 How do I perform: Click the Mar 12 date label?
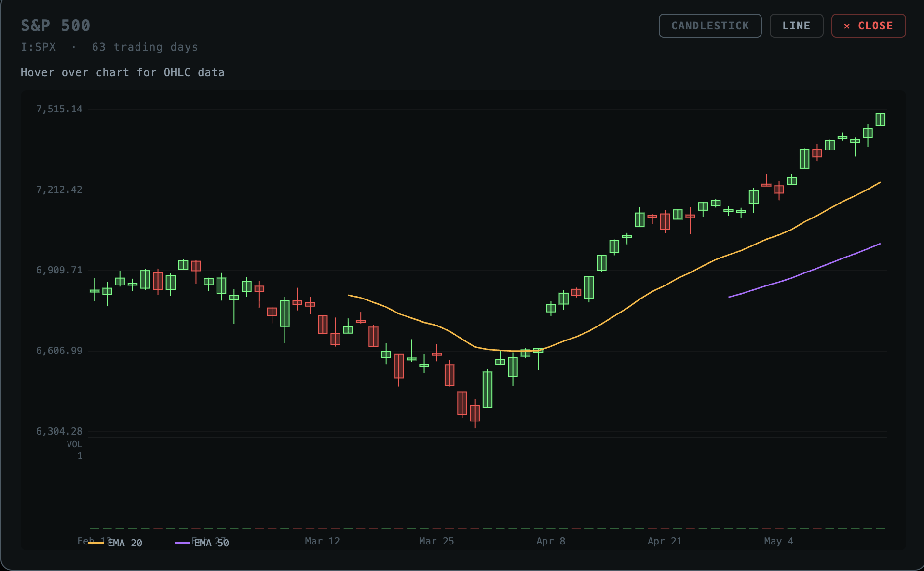pyautogui.click(x=322, y=541)
